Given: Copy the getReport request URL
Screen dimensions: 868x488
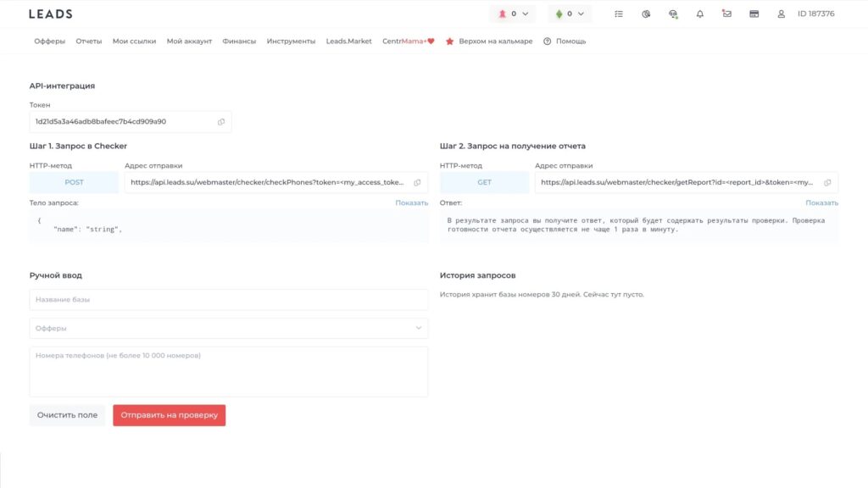Looking at the screenshot, I should [827, 182].
